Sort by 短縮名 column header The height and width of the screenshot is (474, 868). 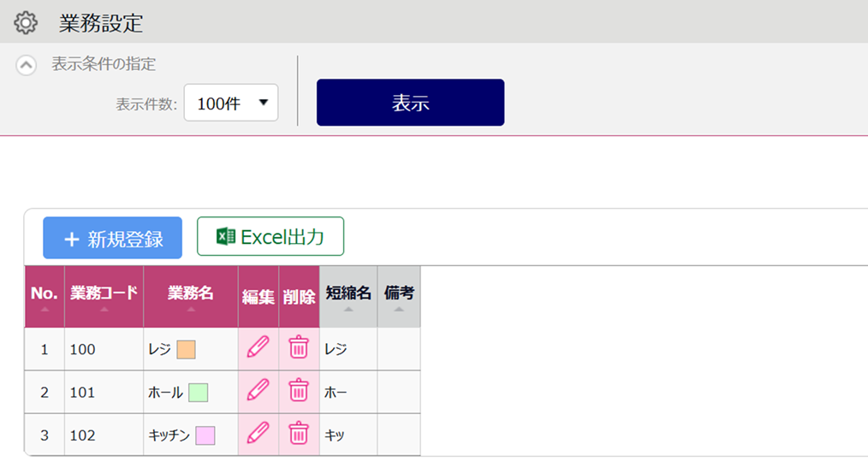348,296
